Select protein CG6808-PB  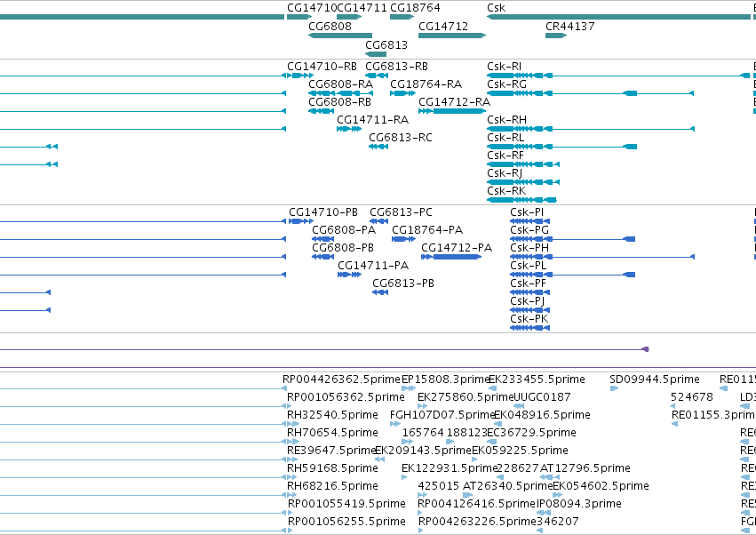[322, 257]
